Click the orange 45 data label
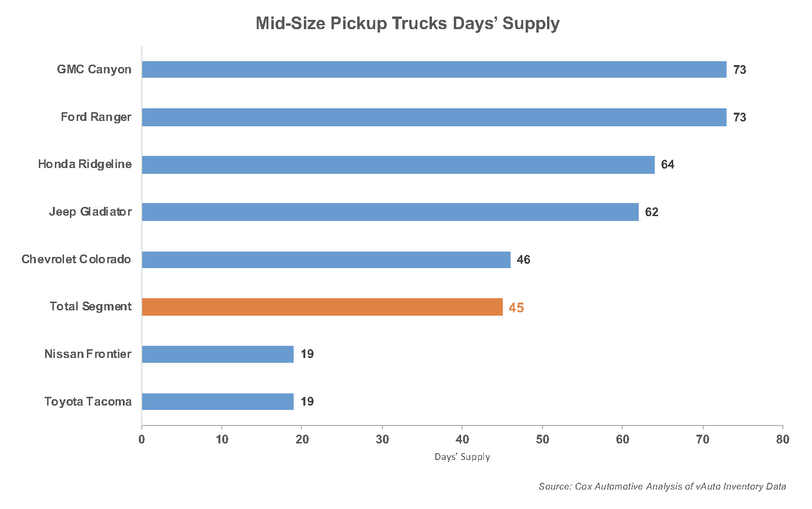Viewport: 812px width, 509px height. coord(516,308)
